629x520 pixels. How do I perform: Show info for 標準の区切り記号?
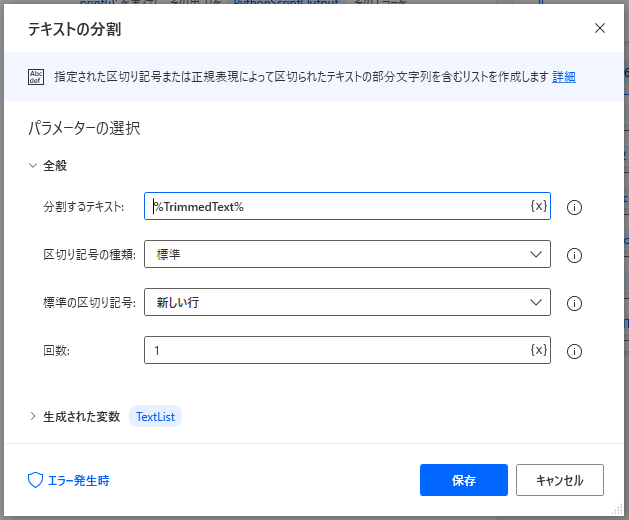pyautogui.click(x=574, y=303)
